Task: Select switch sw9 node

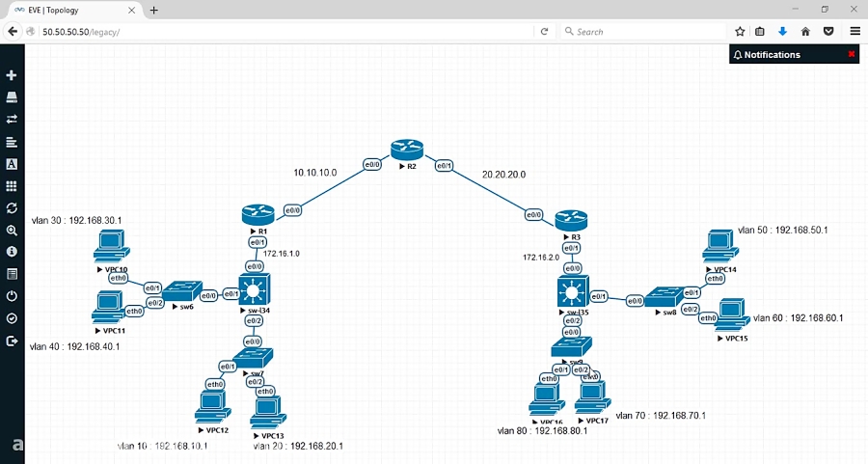Action: pos(571,346)
